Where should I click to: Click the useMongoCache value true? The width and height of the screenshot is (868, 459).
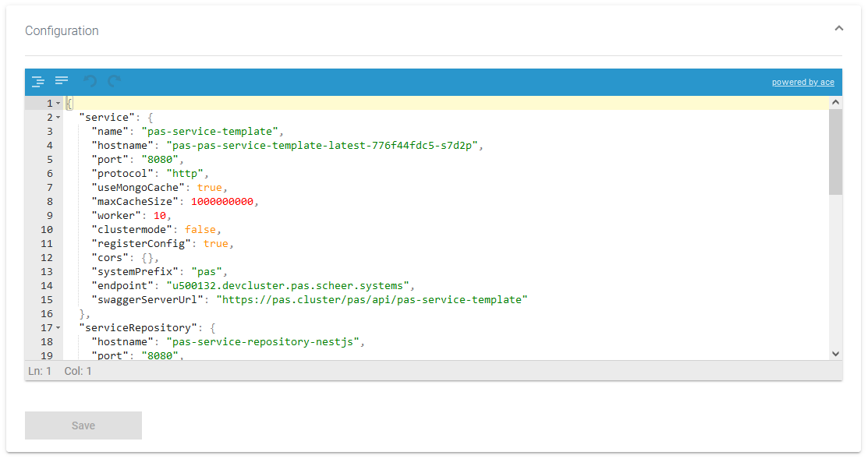pyautogui.click(x=210, y=188)
